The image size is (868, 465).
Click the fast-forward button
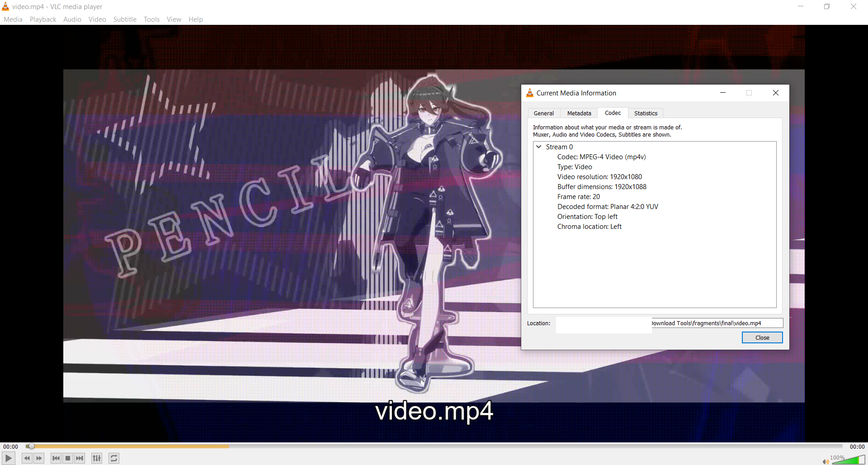tap(39, 458)
